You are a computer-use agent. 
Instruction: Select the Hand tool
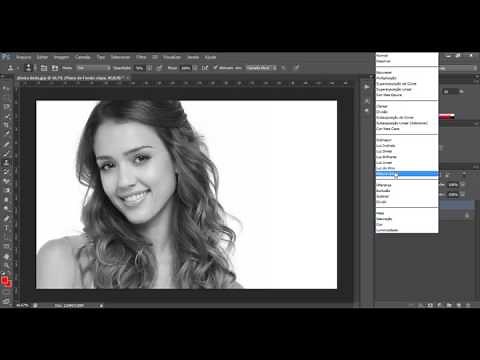coord(6,257)
